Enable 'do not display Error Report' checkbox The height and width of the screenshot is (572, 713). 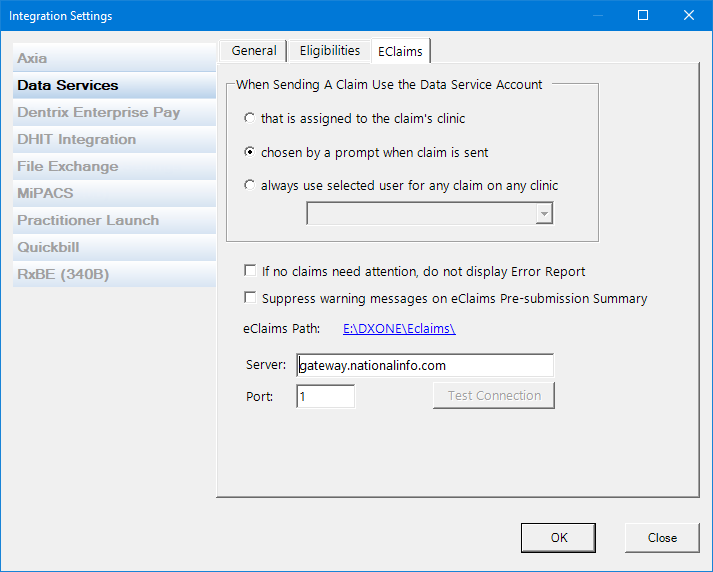coord(250,272)
